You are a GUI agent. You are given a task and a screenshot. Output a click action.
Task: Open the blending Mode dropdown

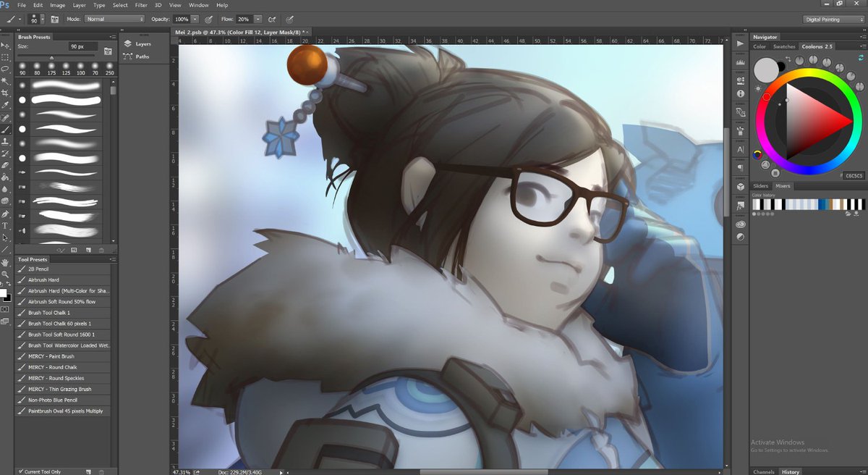114,19
